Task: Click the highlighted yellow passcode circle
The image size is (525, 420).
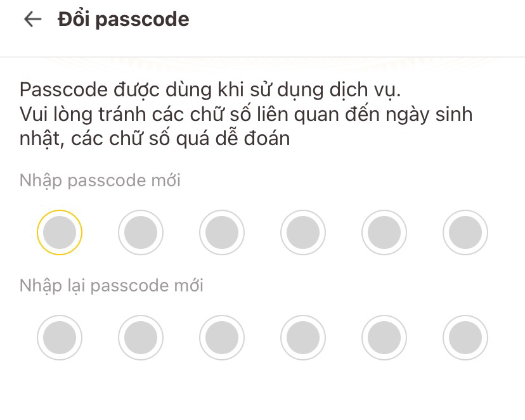Action: (x=59, y=232)
